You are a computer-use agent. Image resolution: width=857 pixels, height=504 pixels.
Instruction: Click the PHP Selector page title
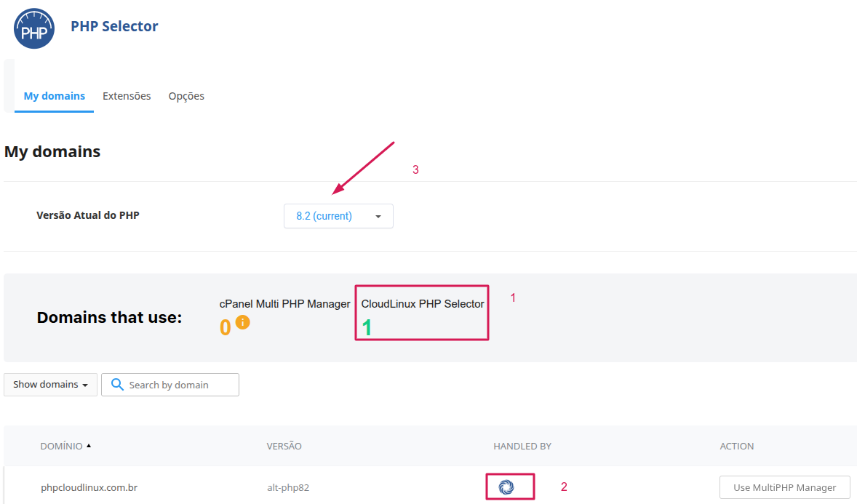114,26
